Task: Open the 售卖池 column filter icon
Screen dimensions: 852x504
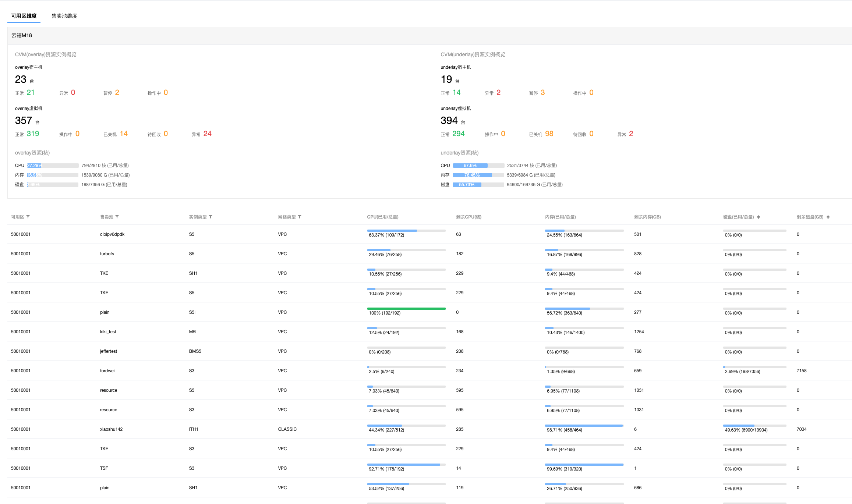Action: (x=117, y=217)
